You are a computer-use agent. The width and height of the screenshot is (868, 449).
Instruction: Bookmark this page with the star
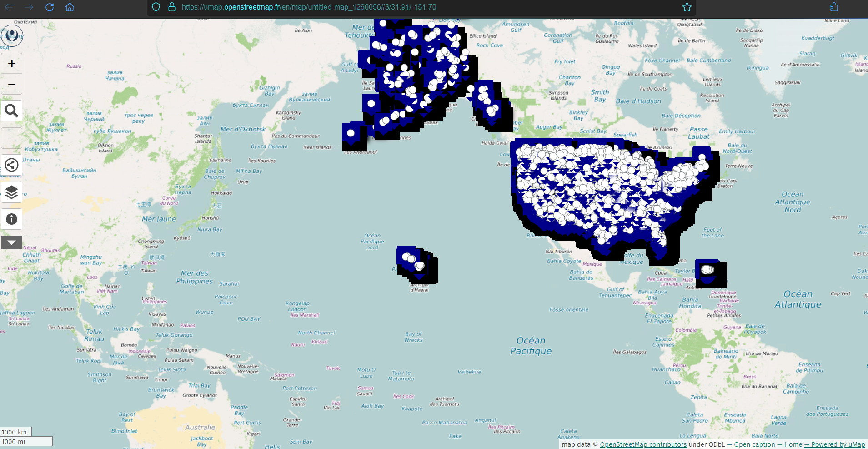pyautogui.click(x=687, y=7)
